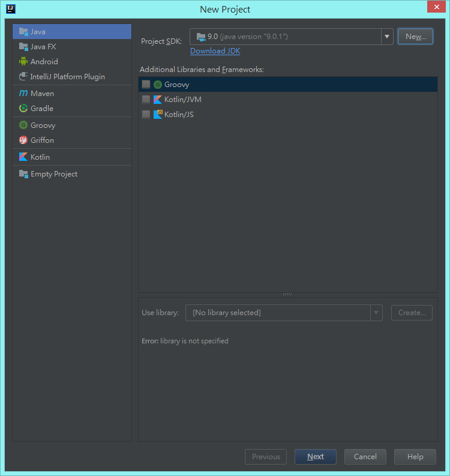This screenshot has height=476, width=450.
Task: Click the Empty Project folder icon
Action: [x=23, y=173]
